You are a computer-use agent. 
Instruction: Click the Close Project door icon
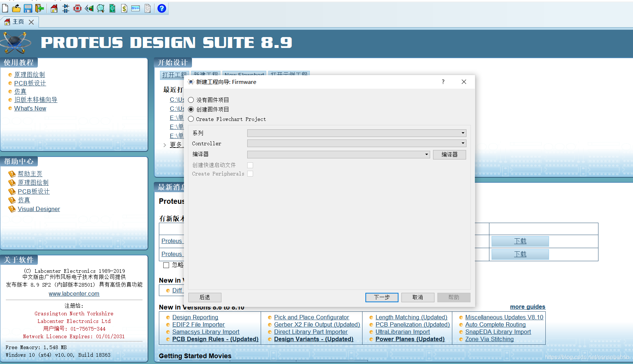[x=39, y=8]
